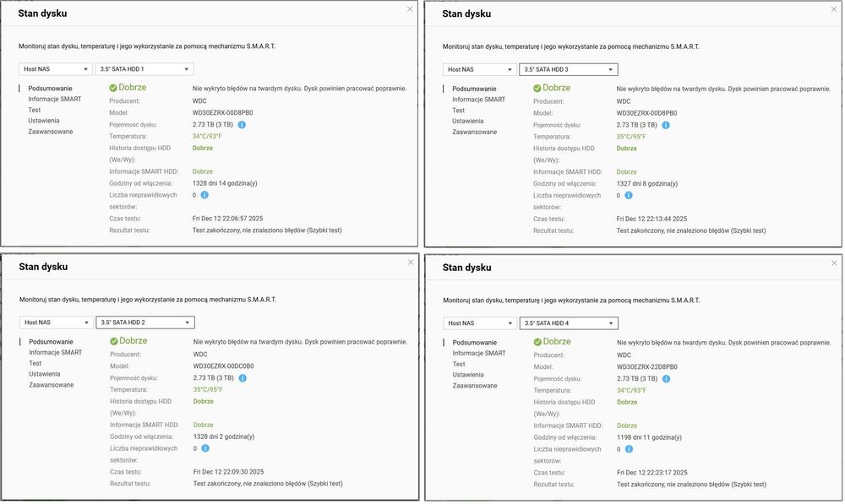845x504 pixels.
Task: Select Podsumowanie in the HDD 4 panel
Action: [x=474, y=342]
